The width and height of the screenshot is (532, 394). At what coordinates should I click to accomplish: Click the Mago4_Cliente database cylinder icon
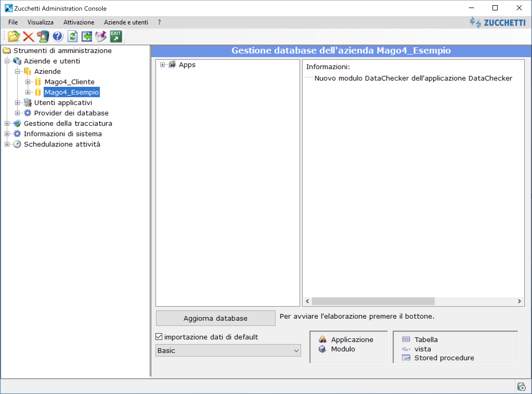click(38, 82)
